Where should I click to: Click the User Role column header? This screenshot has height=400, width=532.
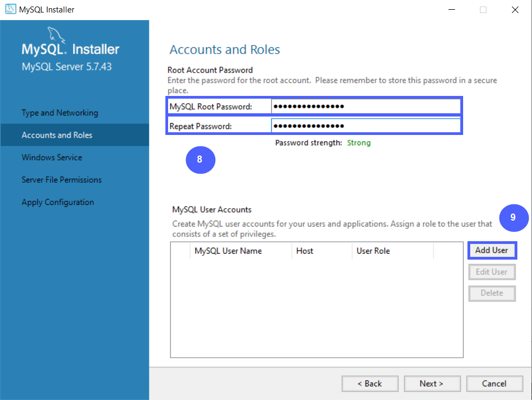373,251
